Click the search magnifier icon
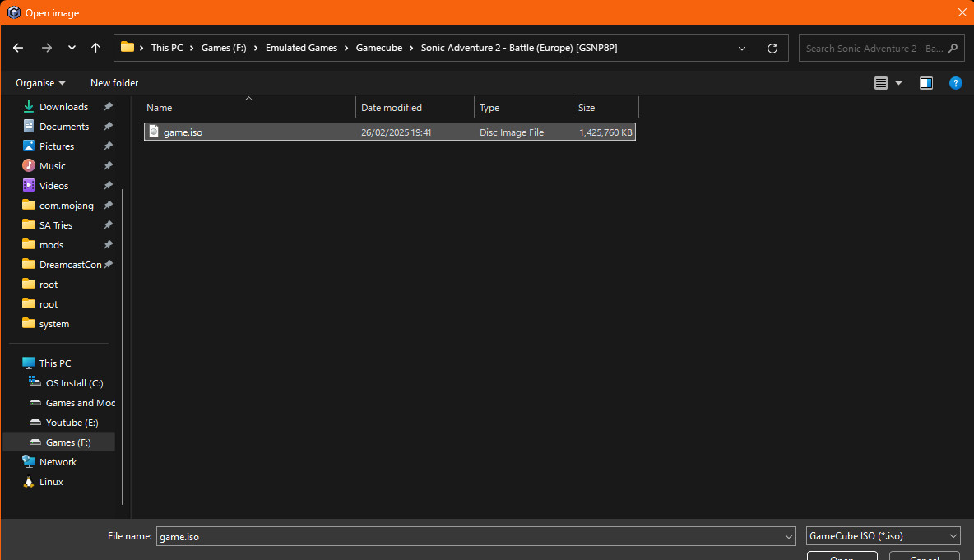974x560 pixels. [x=953, y=48]
